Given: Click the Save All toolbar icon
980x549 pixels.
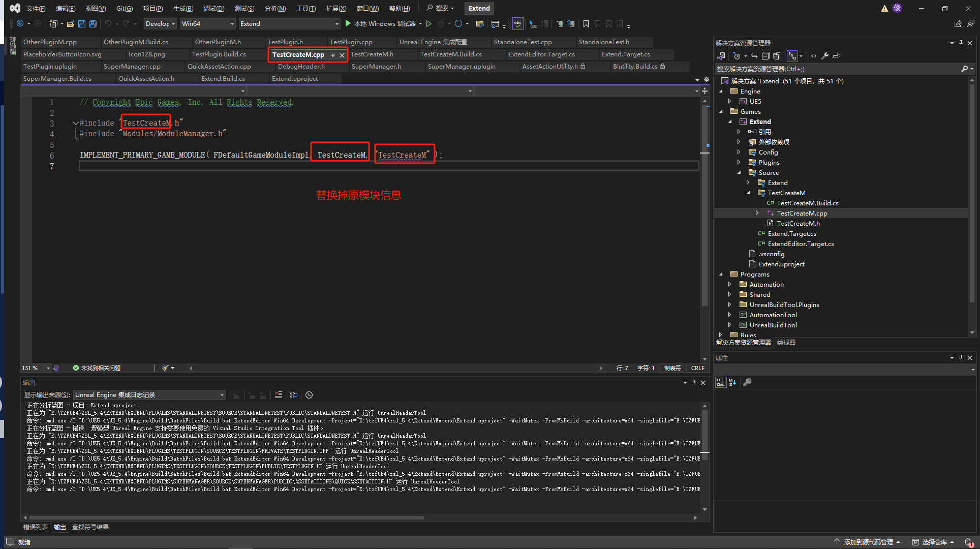Looking at the screenshot, I should pos(93,24).
